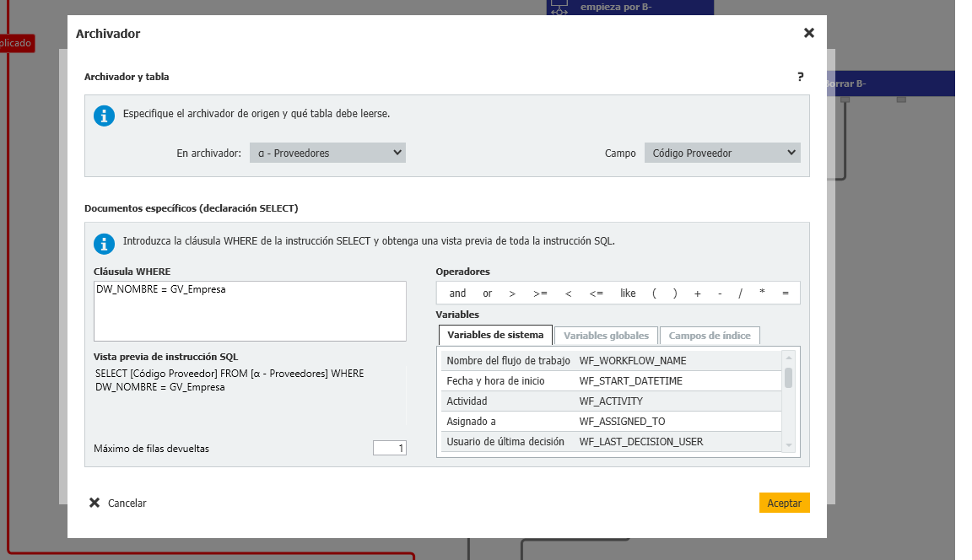Select the Variables de sistema tab
The height and width of the screenshot is (560, 972).
point(496,335)
